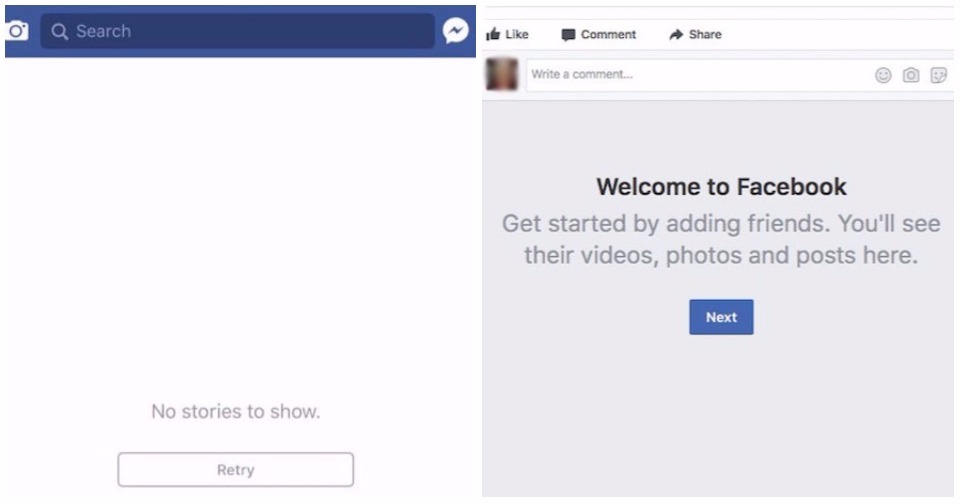960x504 pixels.
Task: Click the "Welcome to Facebook" heading
Action: point(721,187)
